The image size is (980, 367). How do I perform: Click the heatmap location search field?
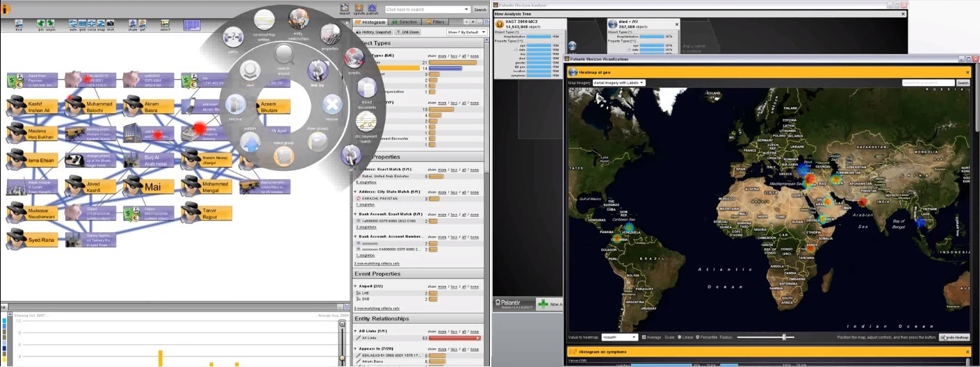coord(928,83)
